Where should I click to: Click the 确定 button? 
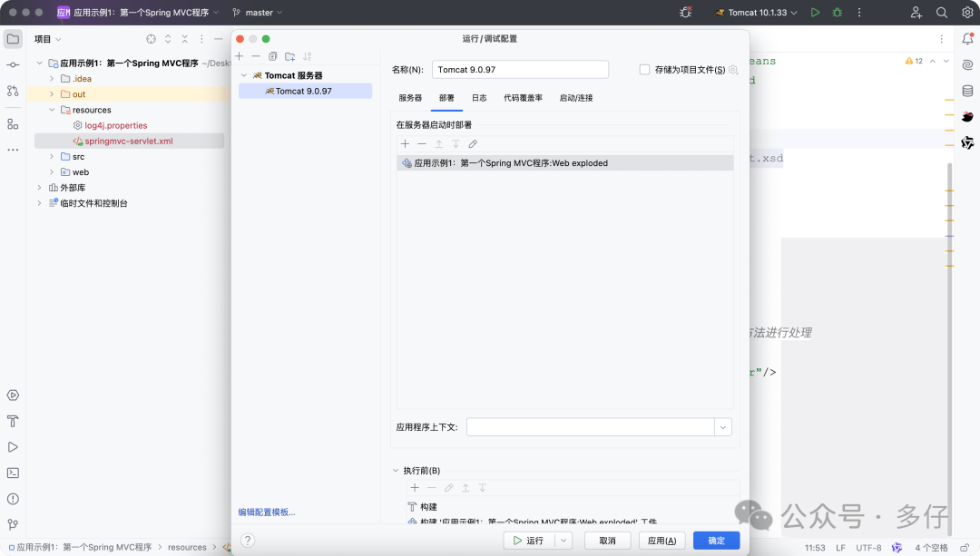[716, 541]
